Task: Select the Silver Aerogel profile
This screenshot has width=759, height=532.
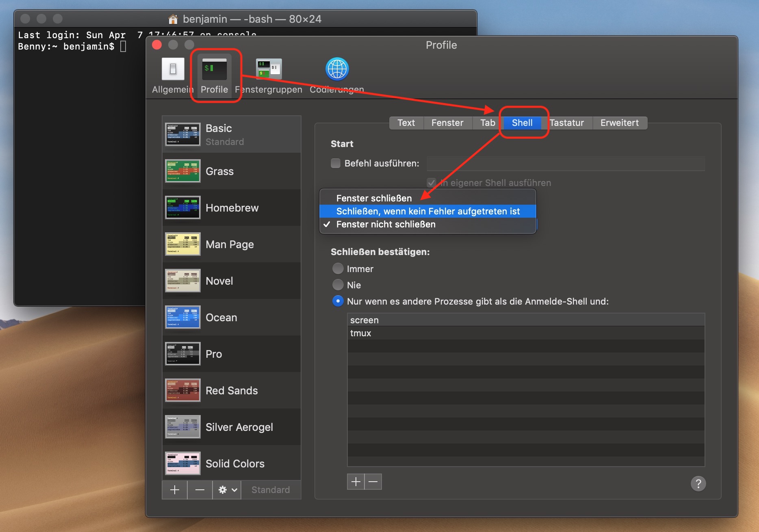Action: (232, 427)
